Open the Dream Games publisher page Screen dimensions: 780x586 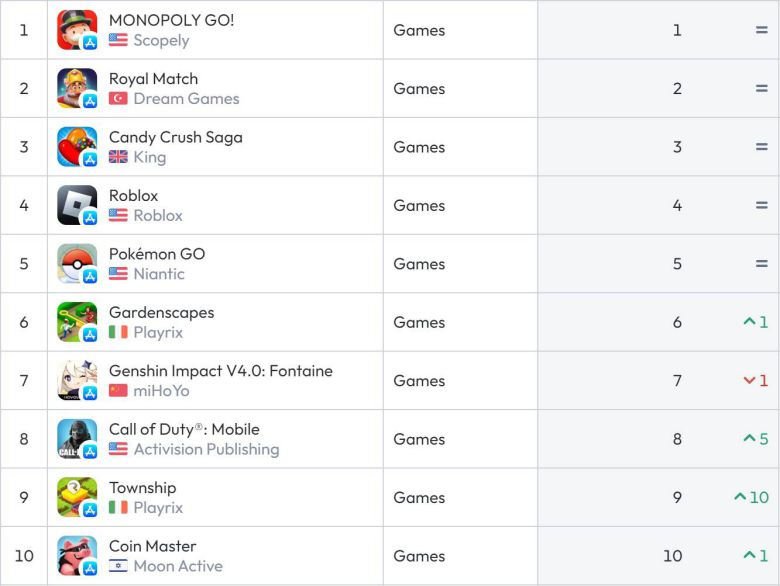click(x=186, y=99)
